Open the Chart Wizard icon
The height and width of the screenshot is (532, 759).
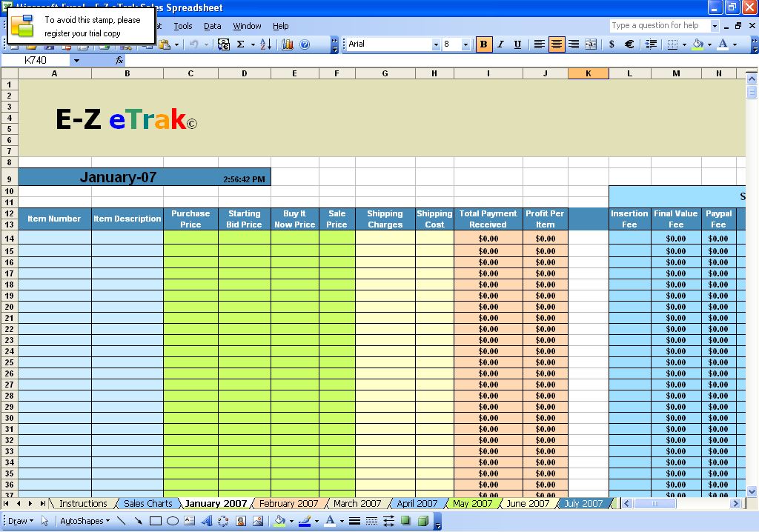point(288,44)
